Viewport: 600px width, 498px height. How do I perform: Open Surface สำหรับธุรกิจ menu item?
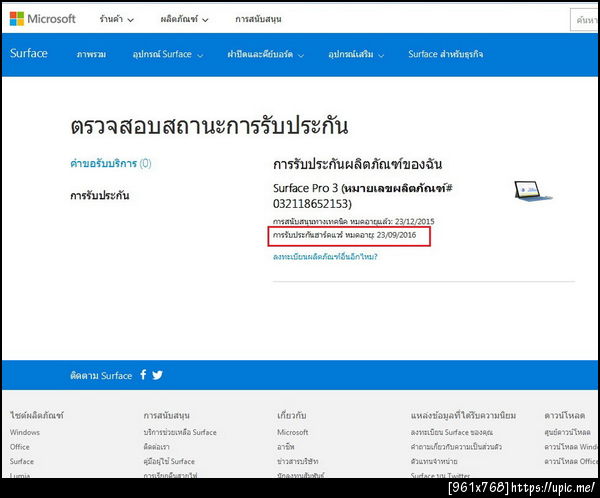[x=445, y=54]
